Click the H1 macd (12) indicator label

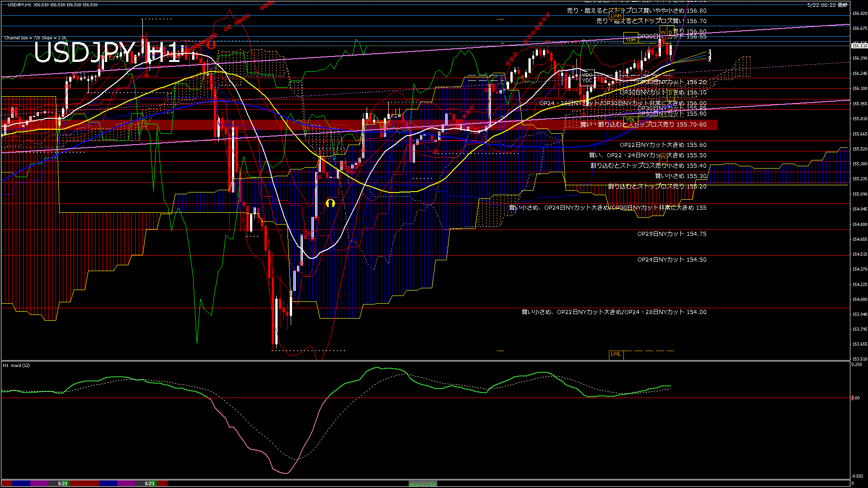point(16,365)
